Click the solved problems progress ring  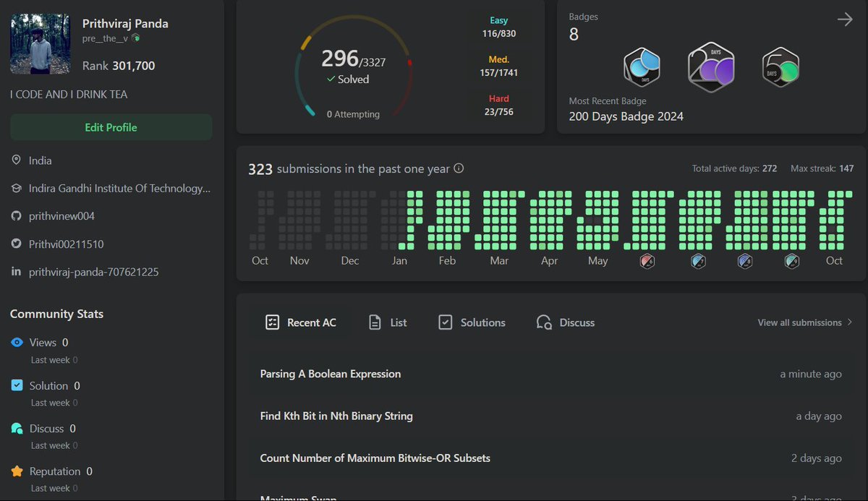354,67
